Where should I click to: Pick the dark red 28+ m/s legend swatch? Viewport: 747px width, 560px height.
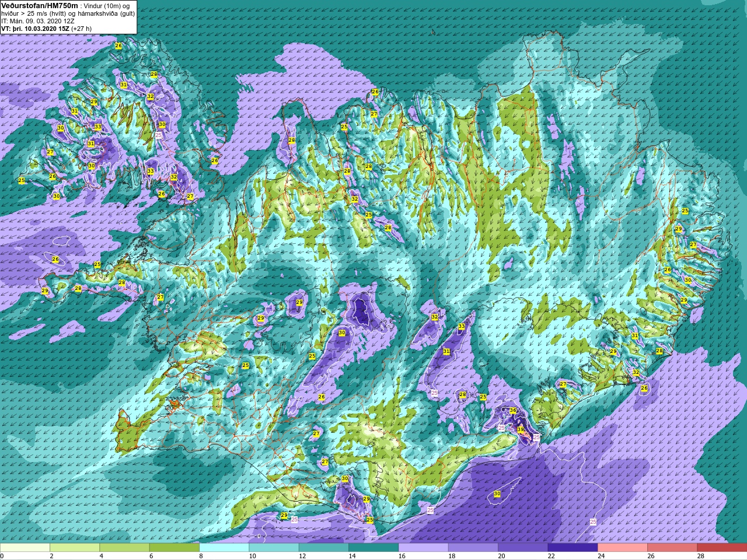tap(722, 548)
